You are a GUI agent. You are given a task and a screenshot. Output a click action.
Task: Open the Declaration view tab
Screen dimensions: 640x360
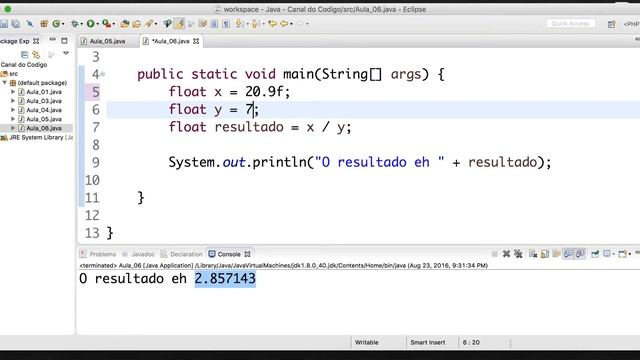coord(182,254)
